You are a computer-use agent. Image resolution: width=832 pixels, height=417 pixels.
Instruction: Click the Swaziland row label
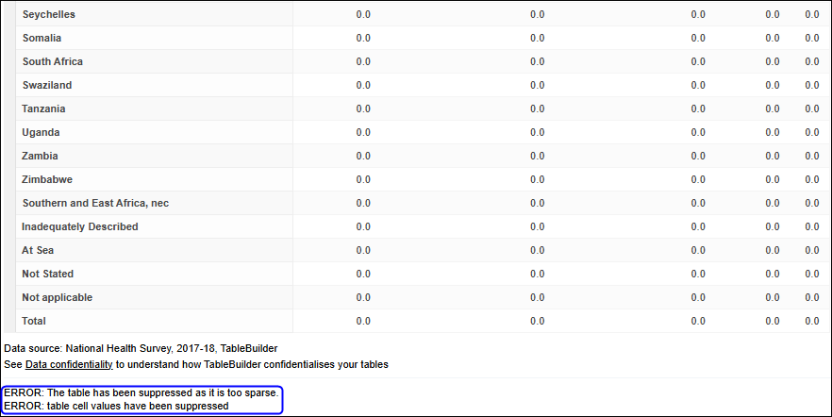point(47,85)
